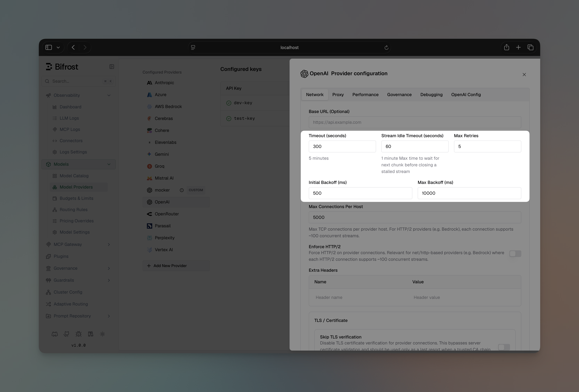Open Routing Rules page
This screenshot has height=392, width=579.
pos(78,210)
